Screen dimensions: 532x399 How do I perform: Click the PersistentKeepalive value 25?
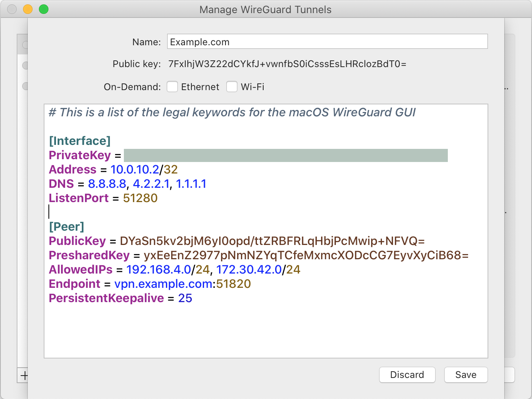point(185,298)
